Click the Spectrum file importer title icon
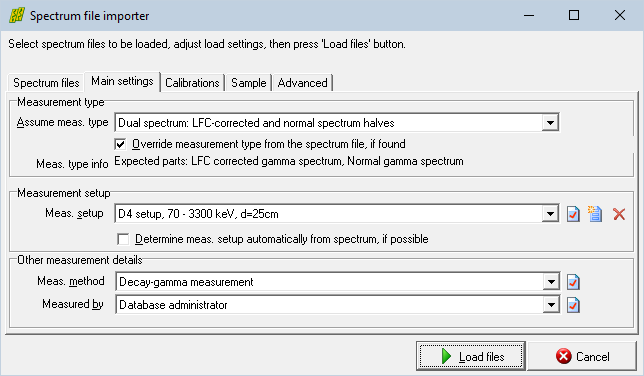 point(17,16)
